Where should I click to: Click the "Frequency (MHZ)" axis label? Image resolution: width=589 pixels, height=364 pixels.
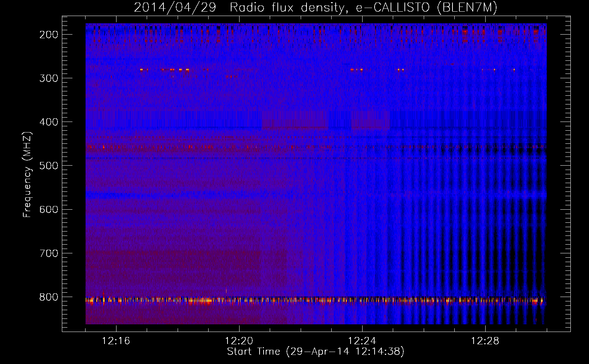click(27, 174)
